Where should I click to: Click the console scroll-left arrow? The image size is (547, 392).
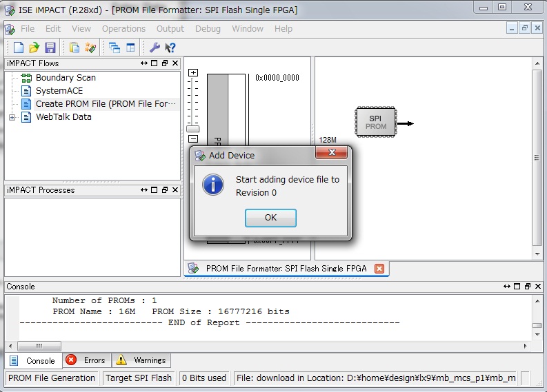pos(10,346)
